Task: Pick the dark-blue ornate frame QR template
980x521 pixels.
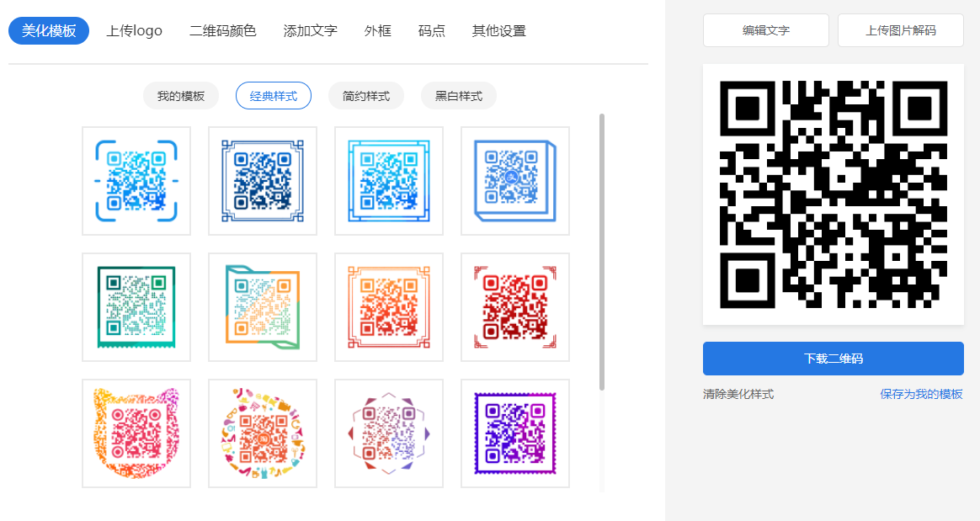Action: point(263,181)
